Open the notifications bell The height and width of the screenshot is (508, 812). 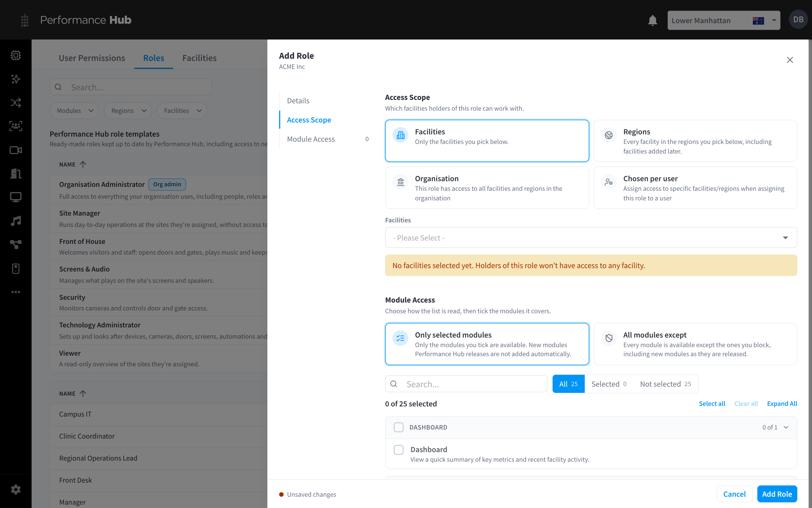point(652,20)
